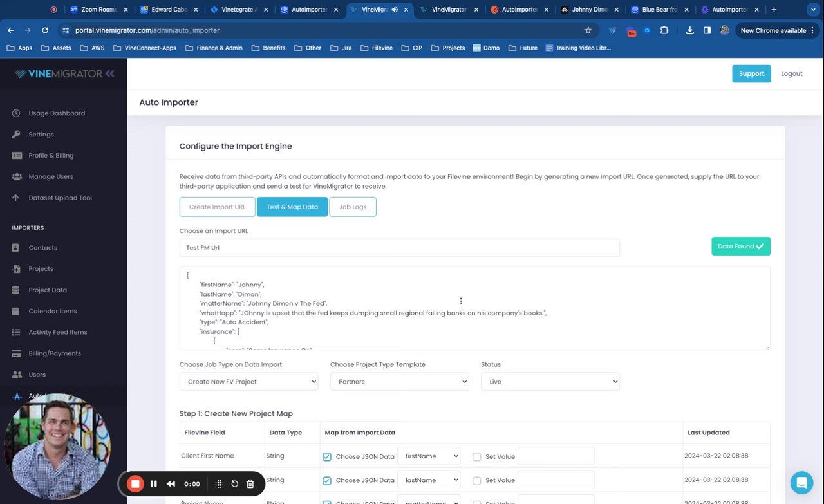The width and height of the screenshot is (824, 504).
Task: Open the lastName JSON data dropdown
Action: coord(429,480)
